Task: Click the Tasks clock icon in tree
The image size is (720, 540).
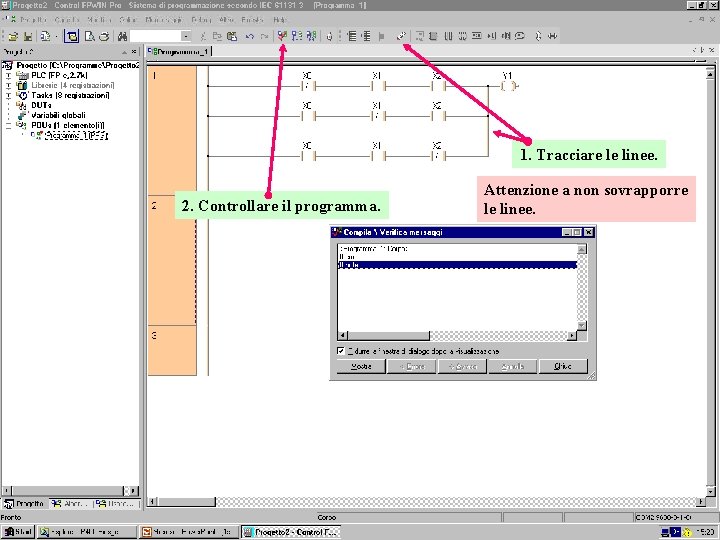Action: tap(22, 96)
